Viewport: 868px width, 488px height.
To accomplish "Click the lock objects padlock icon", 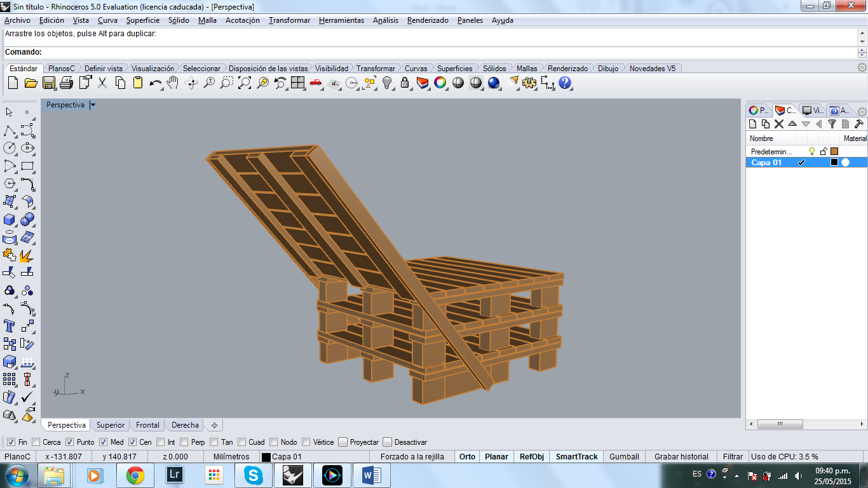I will point(405,83).
